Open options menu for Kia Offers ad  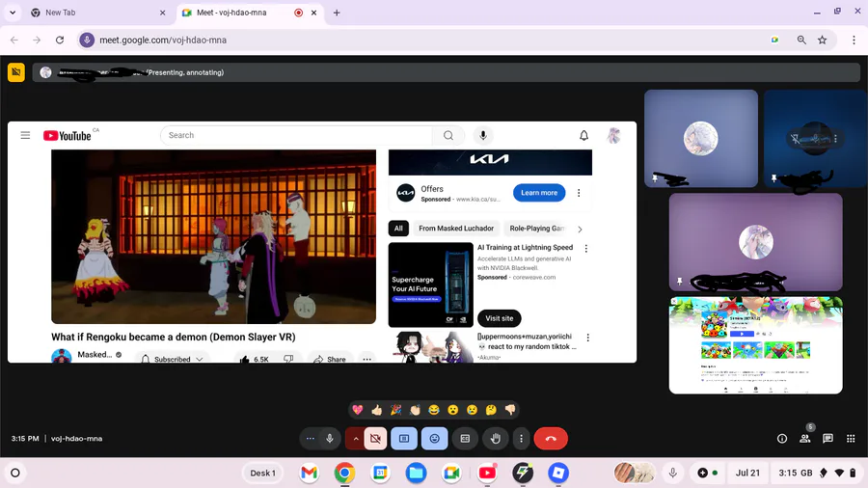point(579,193)
